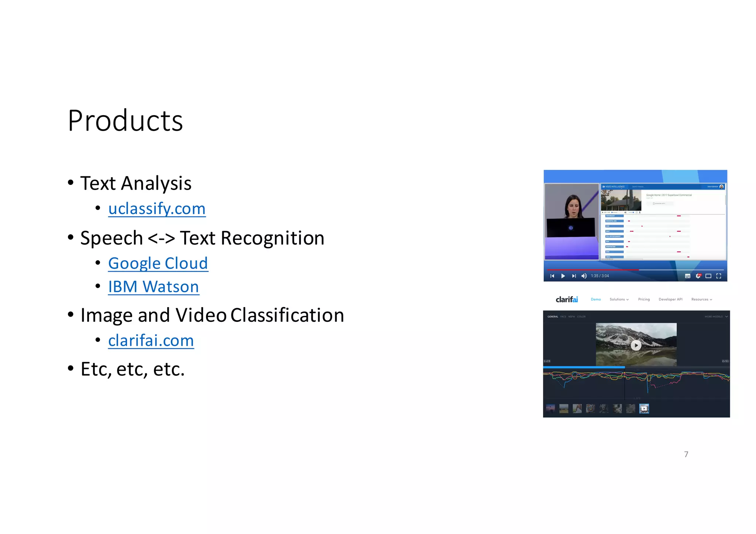This screenshot has width=756, height=534.
Task: Enter fullscreen on the YouTube video
Action: (719, 276)
